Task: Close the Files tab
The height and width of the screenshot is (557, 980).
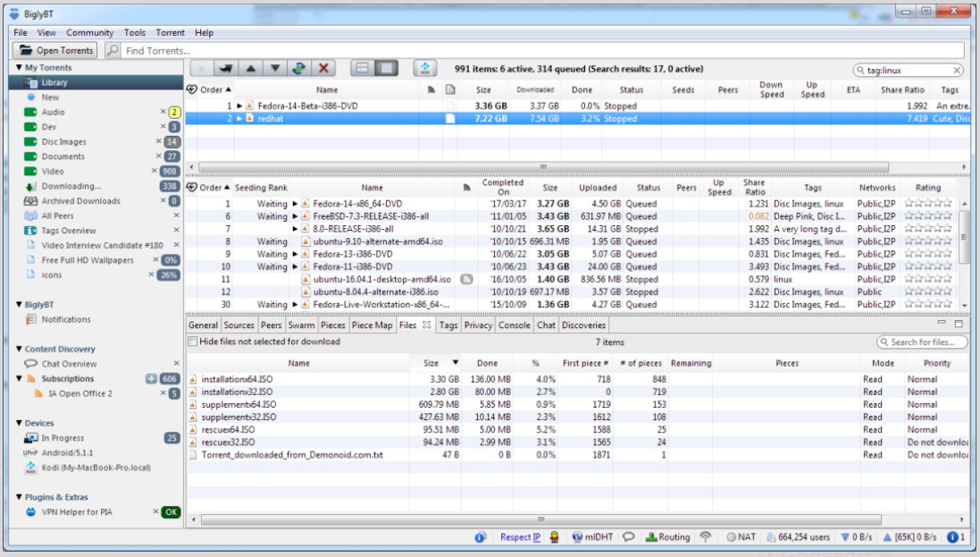Action: (426, 325)
